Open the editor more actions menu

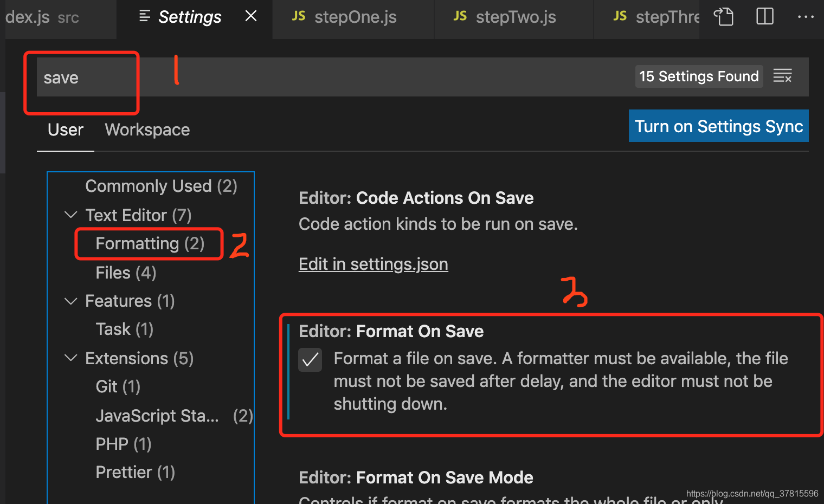(806, 17)
